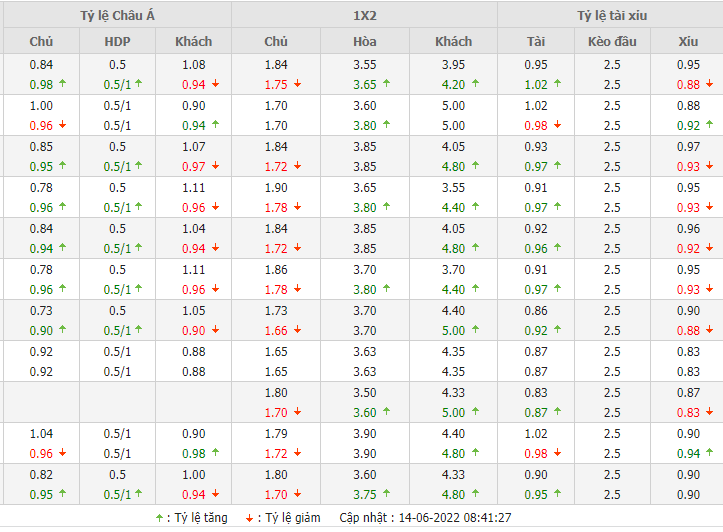This screenshot has height=532, width=723.
Task: Click the green up arrow beside 3.75
Action: (387, 494)
